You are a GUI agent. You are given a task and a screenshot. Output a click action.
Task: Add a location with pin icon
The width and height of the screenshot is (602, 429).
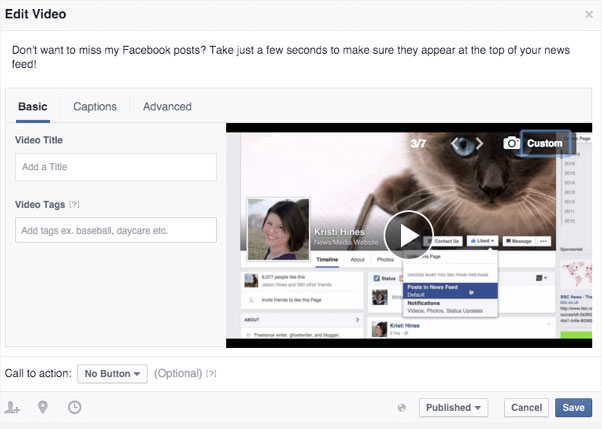click(x=43, y=407)
